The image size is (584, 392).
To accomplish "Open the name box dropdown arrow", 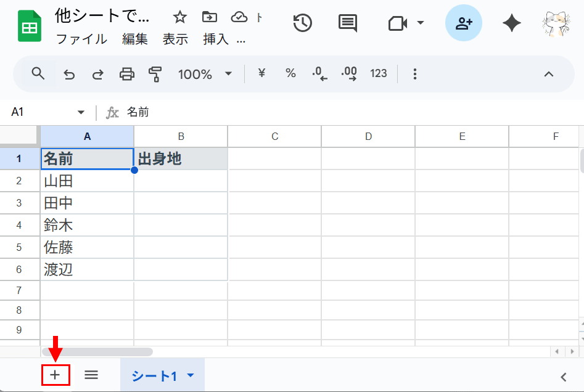I will (81, 112).
